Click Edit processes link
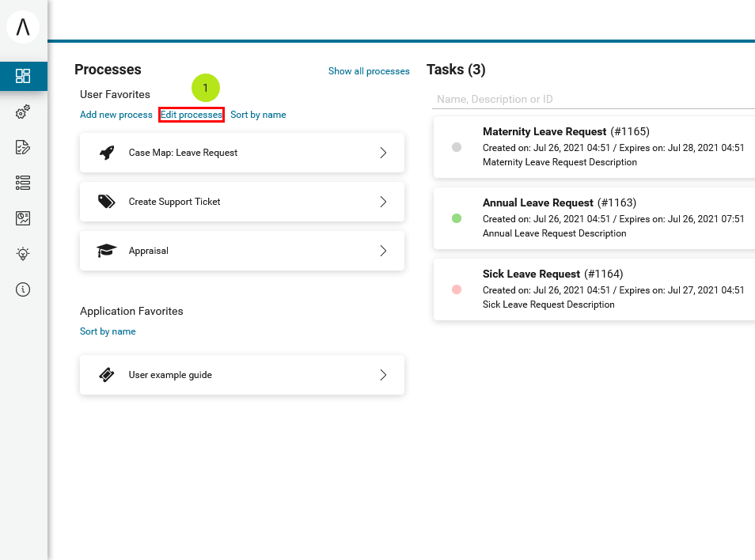Screen dimensions: 755x560 (x=192, y=115)
